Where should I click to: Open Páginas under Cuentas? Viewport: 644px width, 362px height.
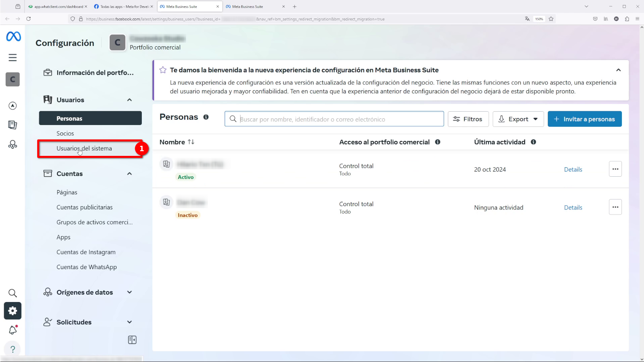tap(67, 192)
